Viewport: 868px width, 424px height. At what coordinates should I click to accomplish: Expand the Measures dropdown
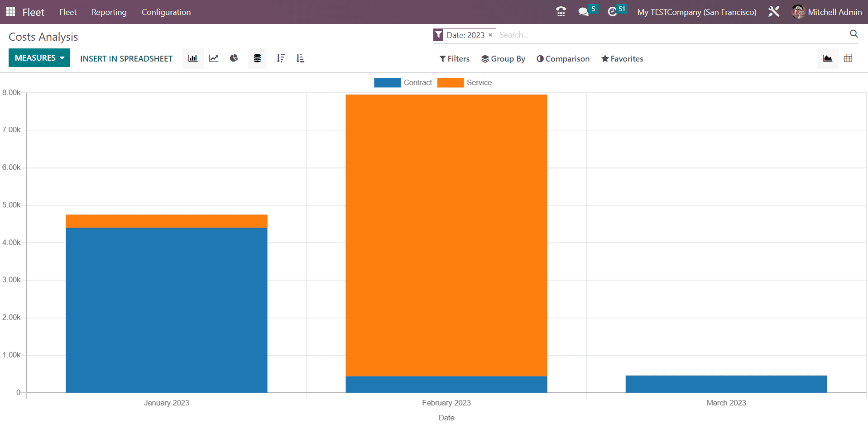click(39, 58)
